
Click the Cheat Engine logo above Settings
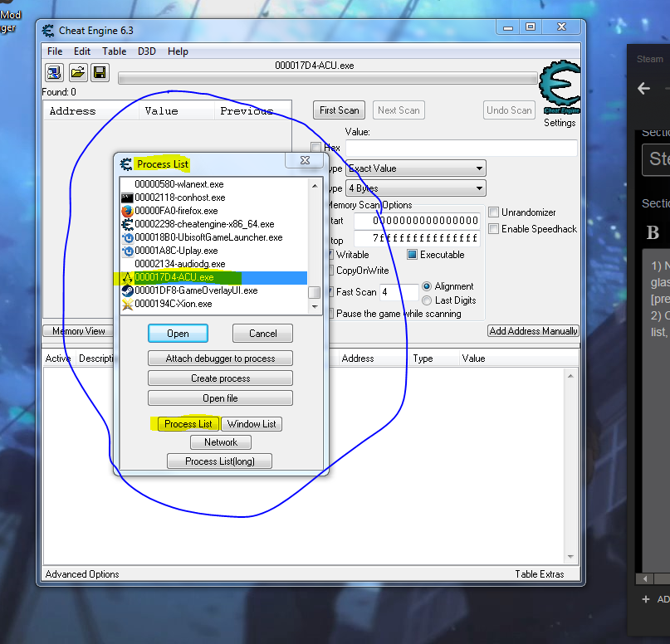(560, 87)
